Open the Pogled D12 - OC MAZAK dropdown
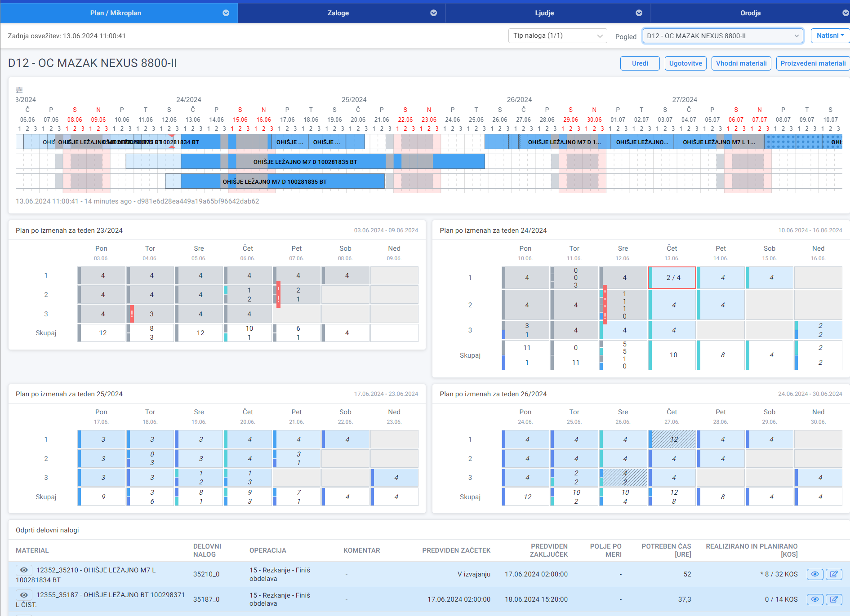850x616 pixels. [723, 36]
